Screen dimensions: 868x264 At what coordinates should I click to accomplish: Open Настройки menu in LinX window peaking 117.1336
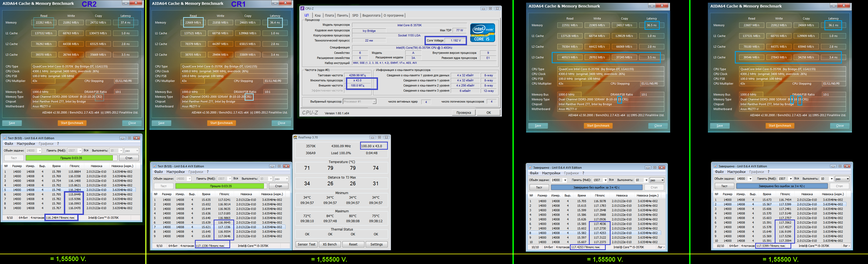coord(176,172)
